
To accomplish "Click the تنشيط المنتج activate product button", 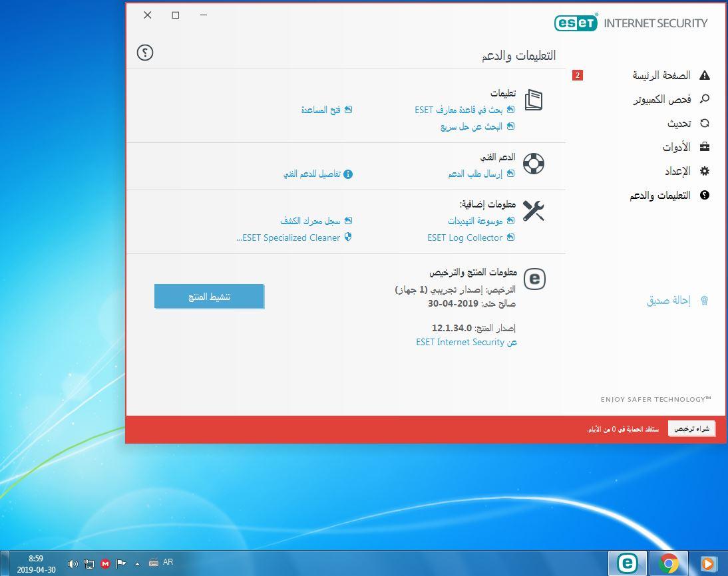I will (209, 296).
